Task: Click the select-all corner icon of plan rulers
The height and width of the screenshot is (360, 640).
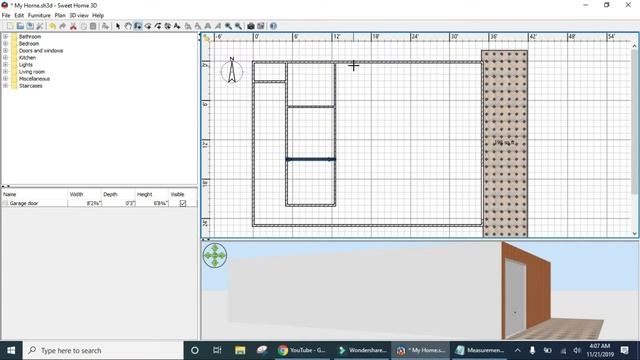Action: click(x=207, y=38)
